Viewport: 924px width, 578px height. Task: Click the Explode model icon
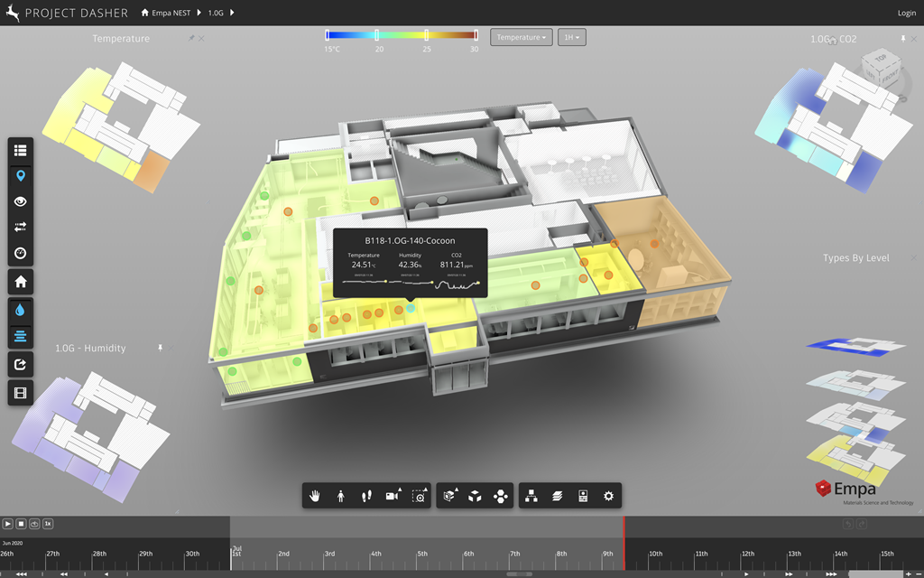(x=501, y=496)
